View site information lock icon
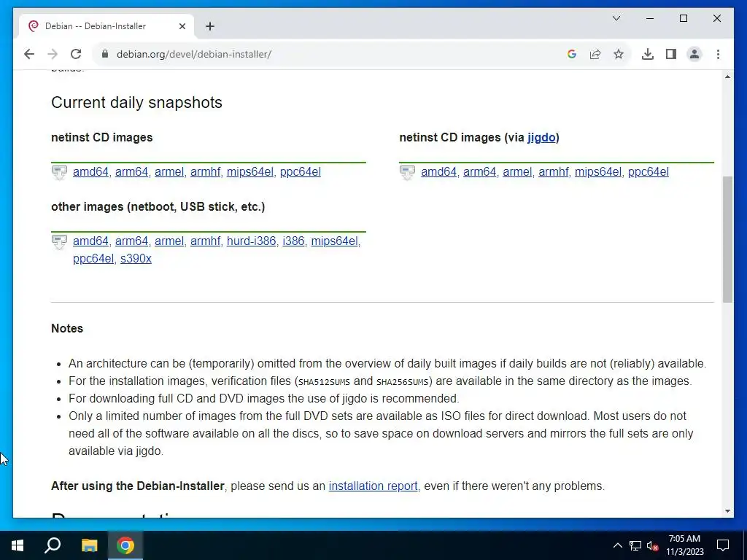This screenshot has height=560, width=747. pos(105,54)
